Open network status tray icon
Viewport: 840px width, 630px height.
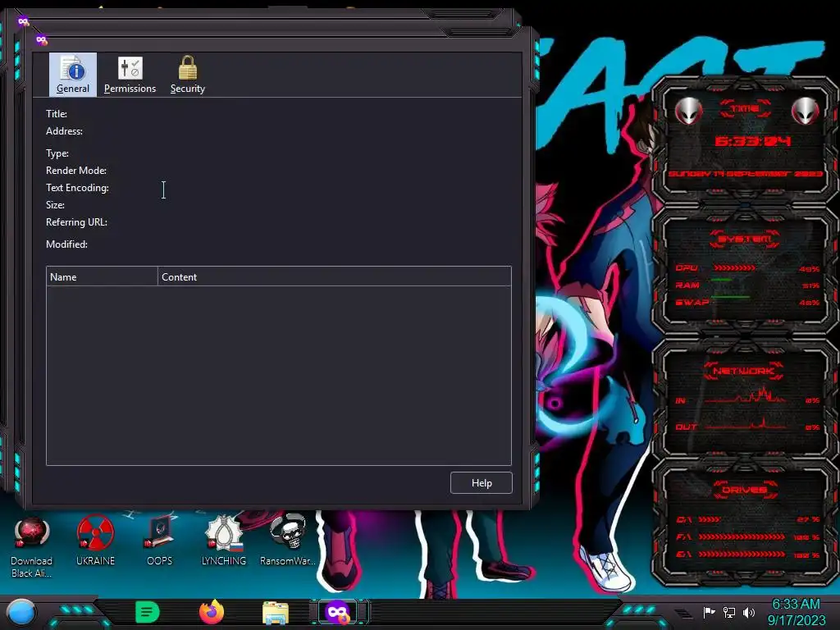click(729, 612)
